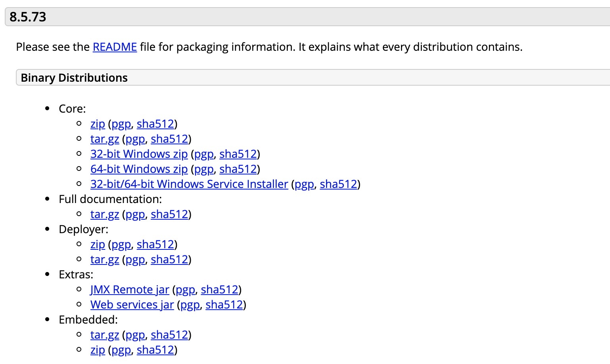Open sha512 checksum for 64-bit Windows zip
The width and height of the screenshot is (610, 364).
(x=238, y=169)
